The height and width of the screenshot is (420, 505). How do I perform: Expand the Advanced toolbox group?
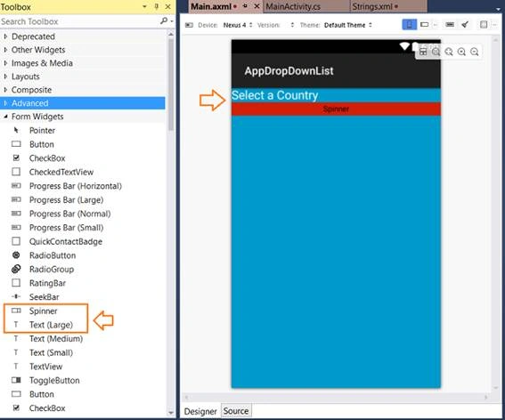click(x=5, y=103)
